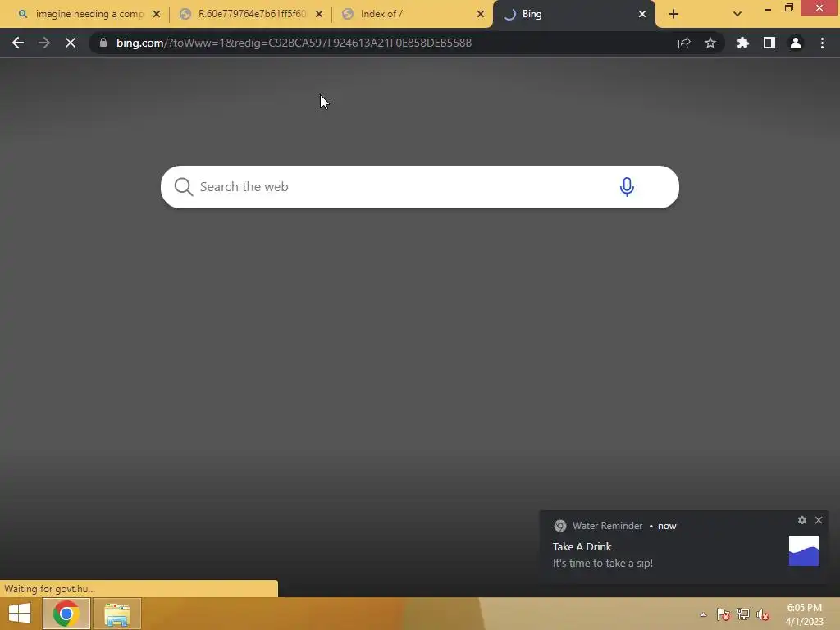Open the Extensions puzzle icon

click(x=742, y=43)
